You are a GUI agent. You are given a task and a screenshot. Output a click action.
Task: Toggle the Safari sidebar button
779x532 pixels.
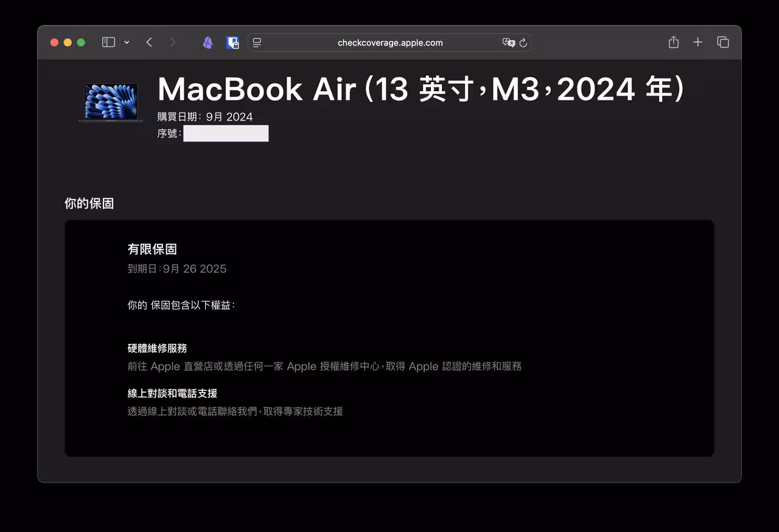tap(108, 43)
